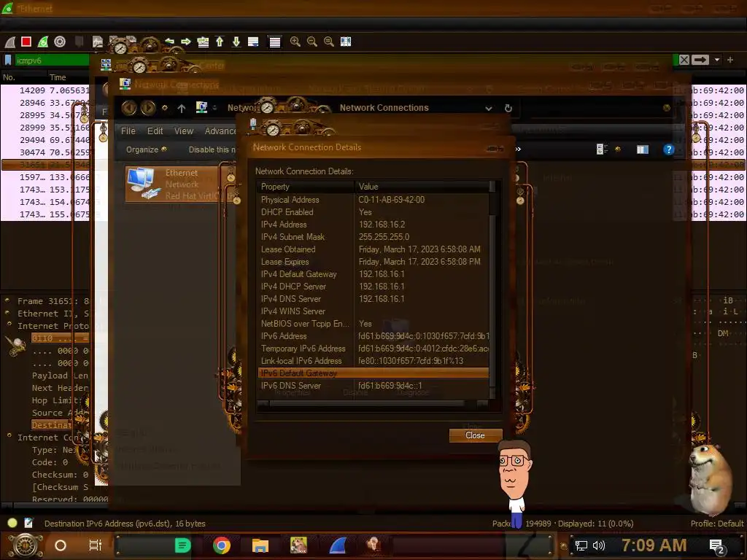Open the volume tray icon
Screen dimensions: 747x560
[599, 545]
